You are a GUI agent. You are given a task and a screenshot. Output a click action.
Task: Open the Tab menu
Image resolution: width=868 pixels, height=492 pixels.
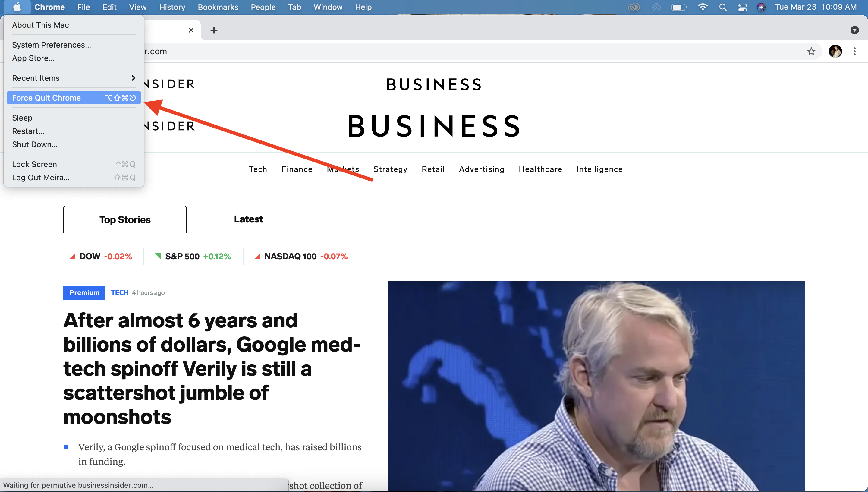click(x=294, y=7)
